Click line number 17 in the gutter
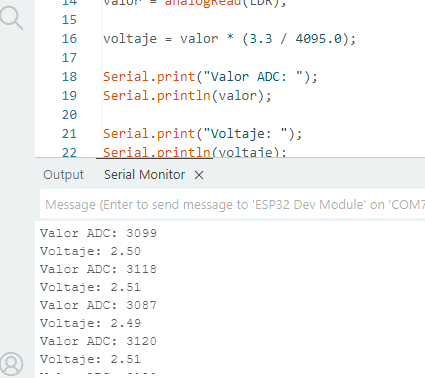 [69, 58]
